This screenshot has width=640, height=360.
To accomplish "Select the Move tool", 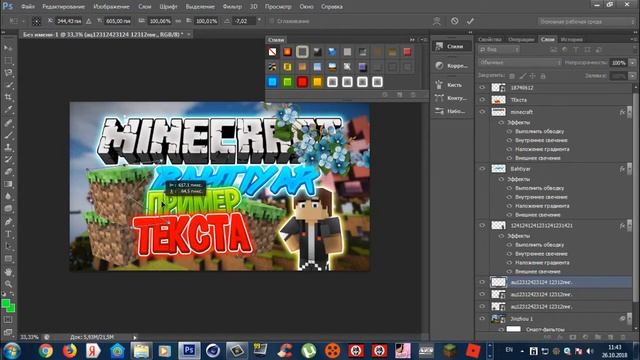I will [8, 48].
